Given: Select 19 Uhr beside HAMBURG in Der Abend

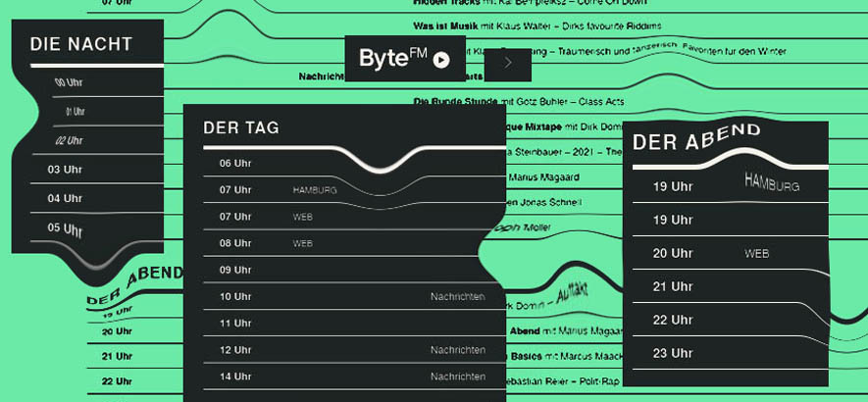Looking at the screenshot, I should click(x=673, y=186).
